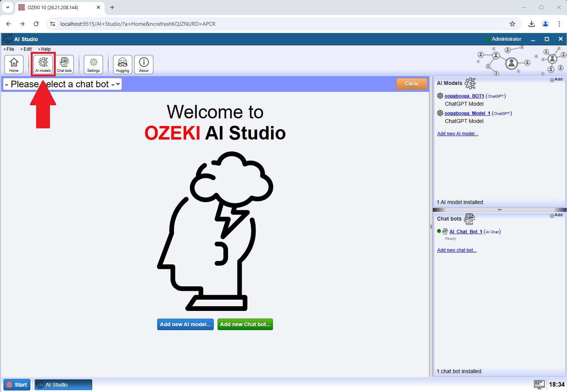Click the chat icon beside Chat bots heading
The height and width of the screenshot is (392, 567).
tap(469, 219)
